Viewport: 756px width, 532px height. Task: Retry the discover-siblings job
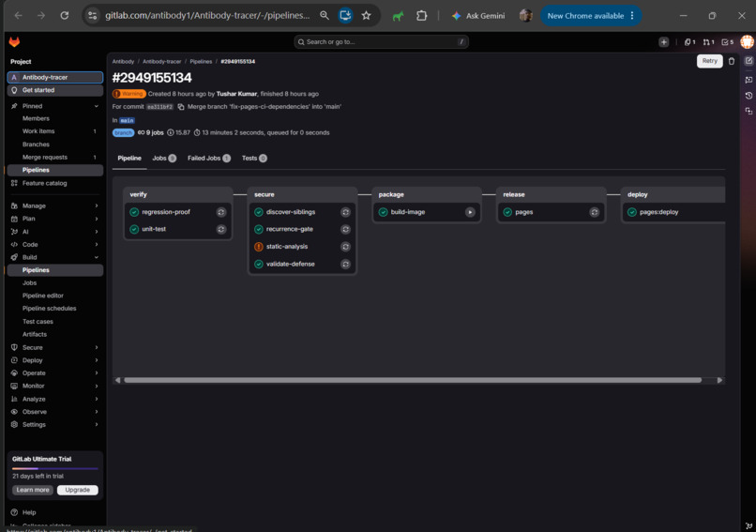coord(345,212)
